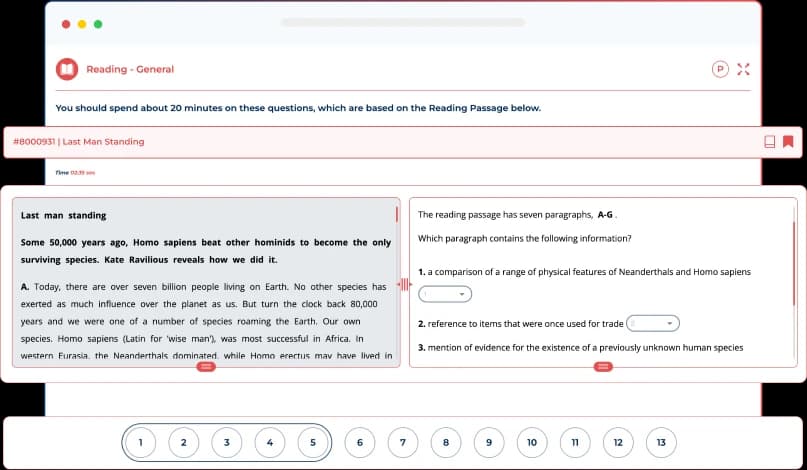Screen dimensions: 807x470
Task: Open question 13 in the navigator
Action: coord(660,442)
